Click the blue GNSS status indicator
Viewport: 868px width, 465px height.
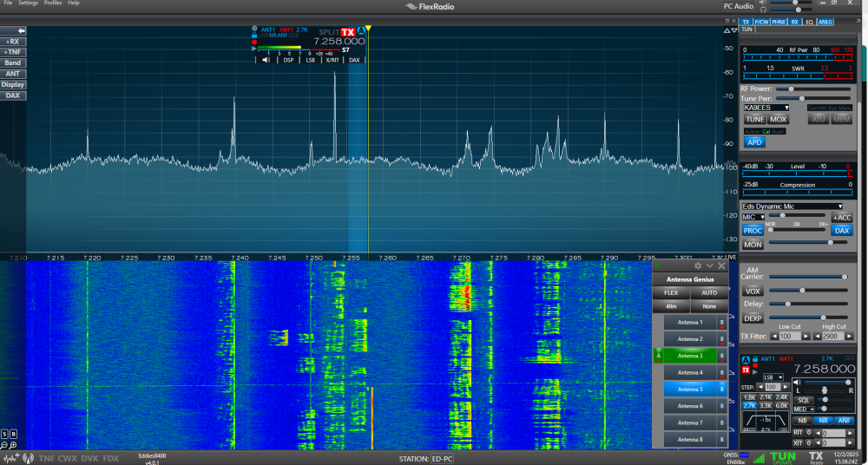(x=745, y=455)
